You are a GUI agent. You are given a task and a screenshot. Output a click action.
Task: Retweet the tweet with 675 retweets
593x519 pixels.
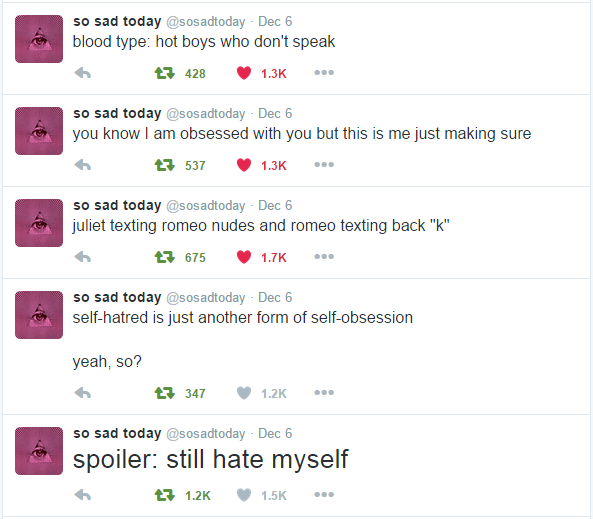tap(165, 256)
